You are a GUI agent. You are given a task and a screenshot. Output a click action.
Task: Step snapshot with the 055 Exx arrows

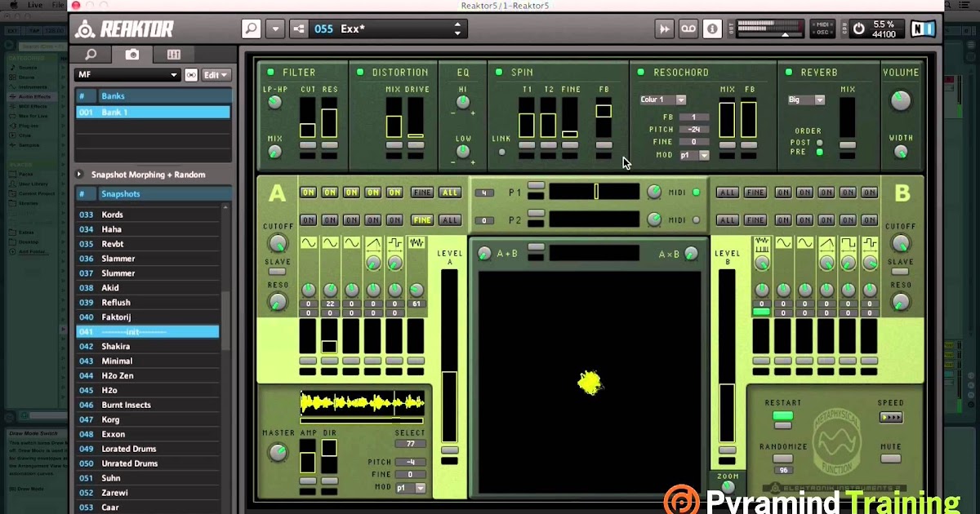(457, 29)
